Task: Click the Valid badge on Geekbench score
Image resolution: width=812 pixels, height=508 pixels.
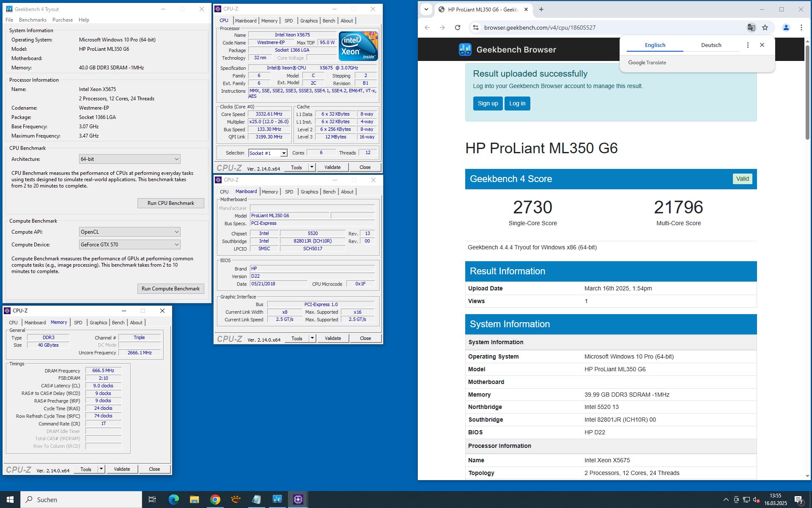Action: [742, 179]
